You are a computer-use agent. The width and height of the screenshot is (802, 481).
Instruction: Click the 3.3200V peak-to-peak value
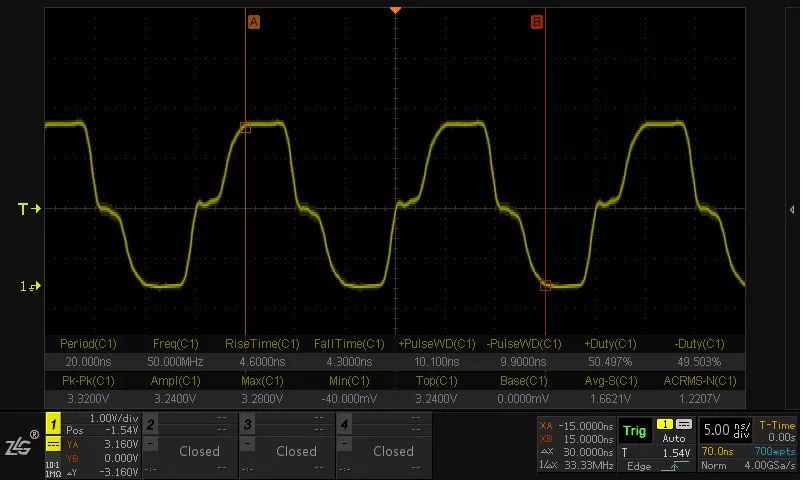(88, 399)
